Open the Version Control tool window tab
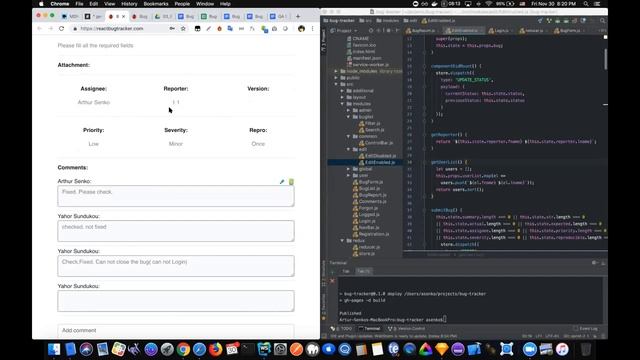Viewport: 640px width, 360px height. pos(406,329)
